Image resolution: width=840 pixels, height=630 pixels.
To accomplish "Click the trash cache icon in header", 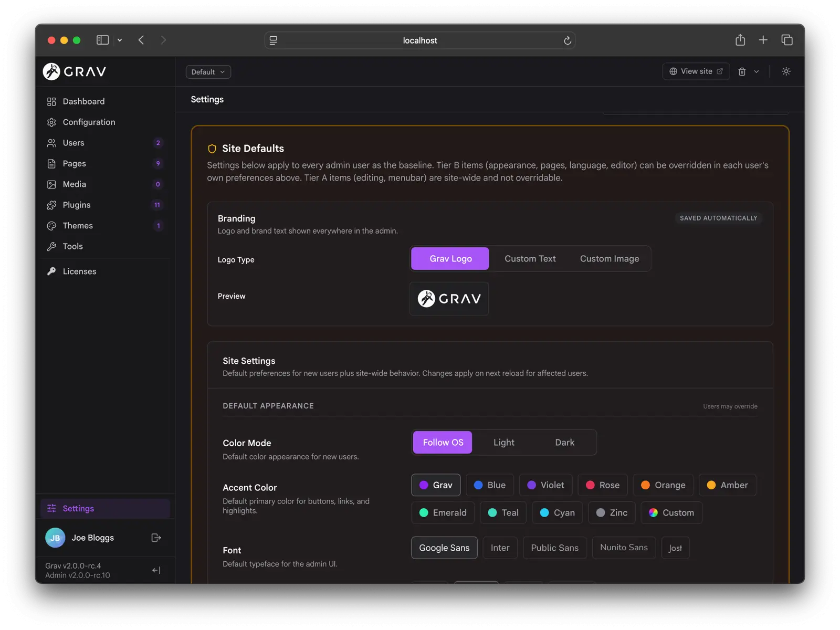I will (x=742, y=71).
